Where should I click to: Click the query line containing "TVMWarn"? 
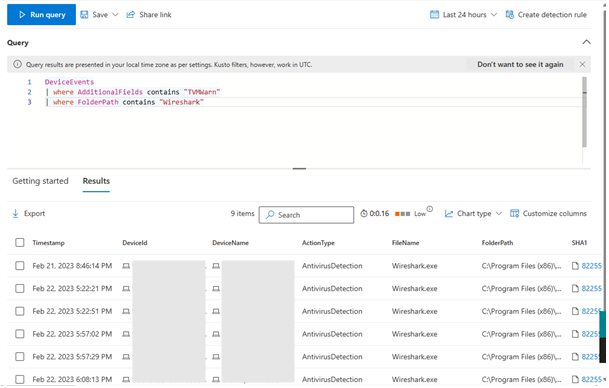(x=132, y=92)
